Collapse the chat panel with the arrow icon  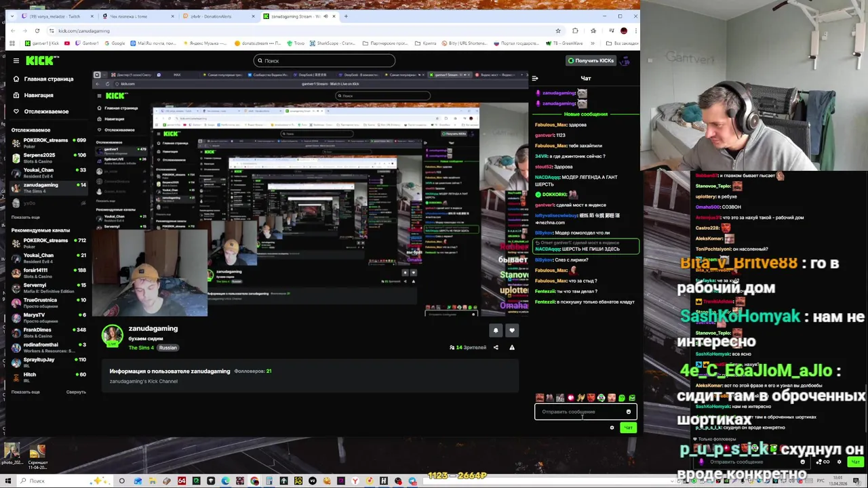(x=535, y=79)
